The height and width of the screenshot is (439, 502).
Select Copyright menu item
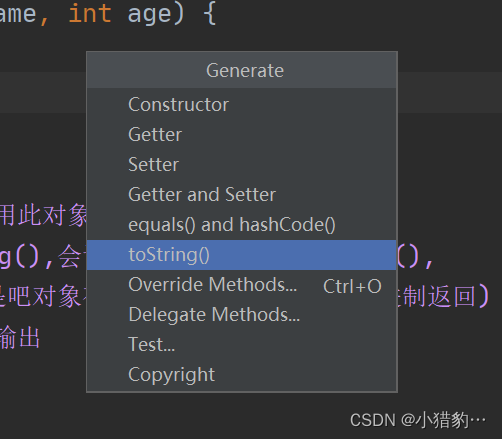pos(242,375)
